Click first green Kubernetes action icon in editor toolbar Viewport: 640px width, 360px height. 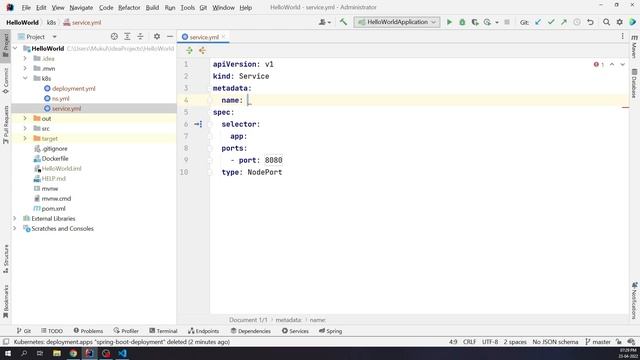[x=189, y=51]
